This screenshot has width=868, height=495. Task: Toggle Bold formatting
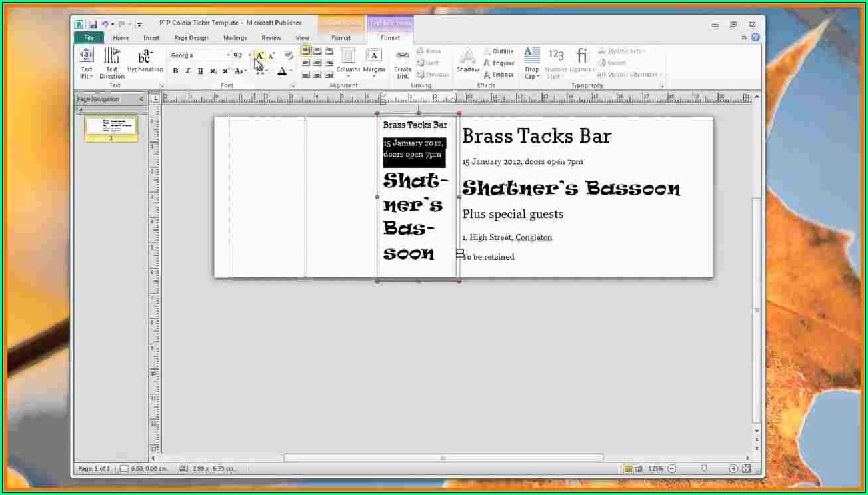175,71
